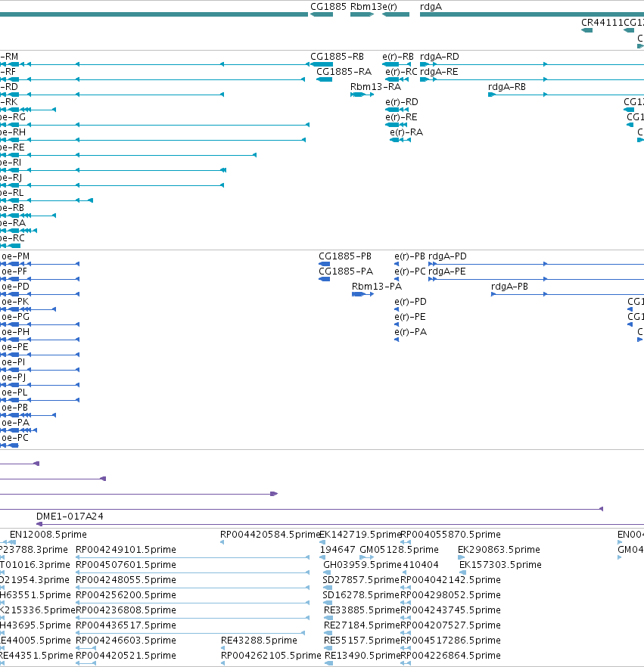The width and height of the screenshot is (644, 667).
Task: Click the e(r)-PD protein label
Action: tap(411, 302)
